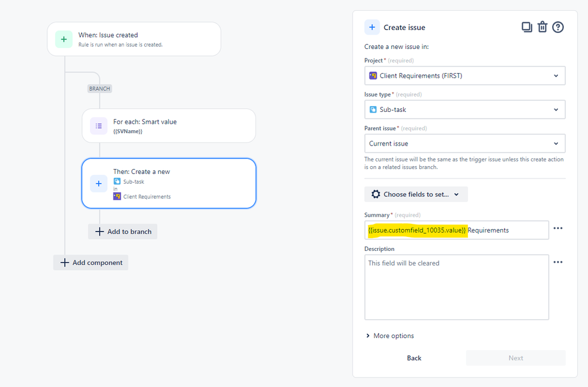Open help via the question mark icon
The image size is (588, 387).
(x=557, y=27)
